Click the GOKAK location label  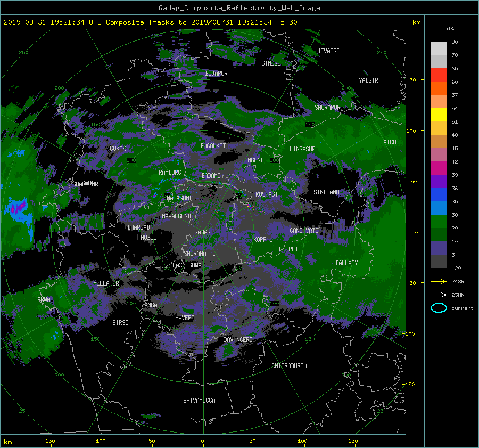[118, 149]
